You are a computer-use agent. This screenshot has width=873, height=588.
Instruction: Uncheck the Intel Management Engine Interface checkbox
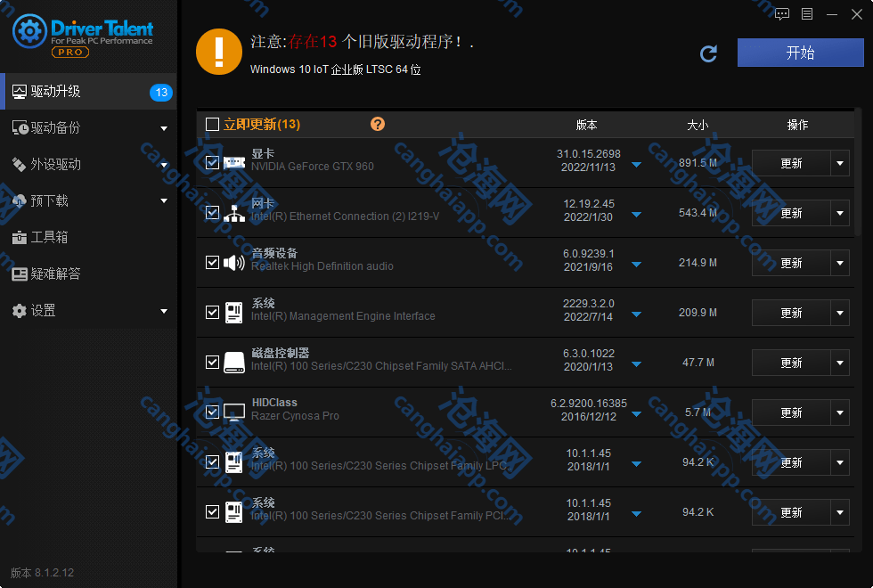(212, 313)
